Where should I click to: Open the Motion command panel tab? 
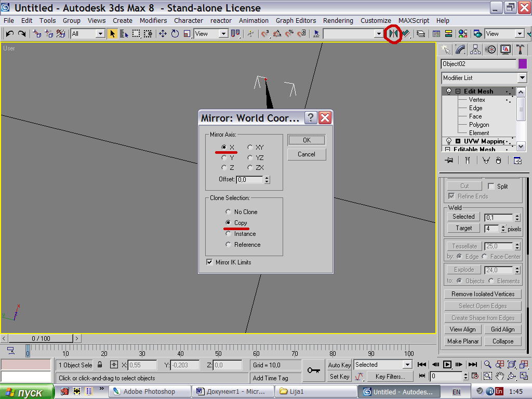(490, 50)
